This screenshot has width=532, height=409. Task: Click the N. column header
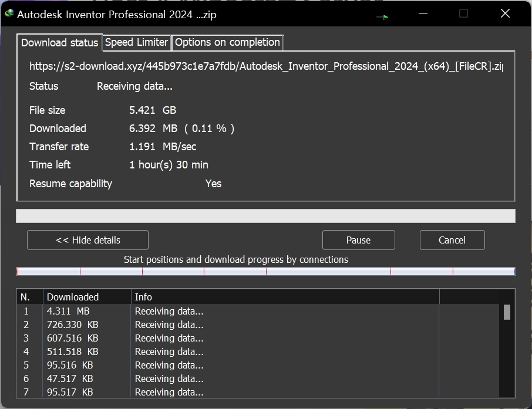pos(29,297)
